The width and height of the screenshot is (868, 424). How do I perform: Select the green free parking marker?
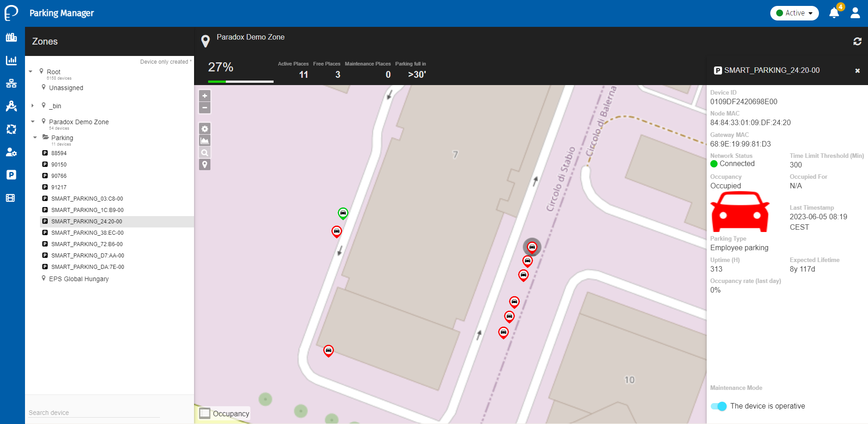click(x=343, y=213)
